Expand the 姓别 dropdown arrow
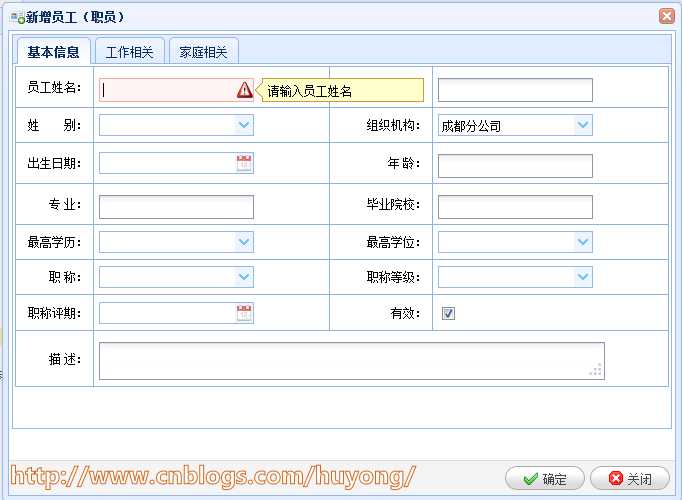682x500 pixels. [244, 125]
